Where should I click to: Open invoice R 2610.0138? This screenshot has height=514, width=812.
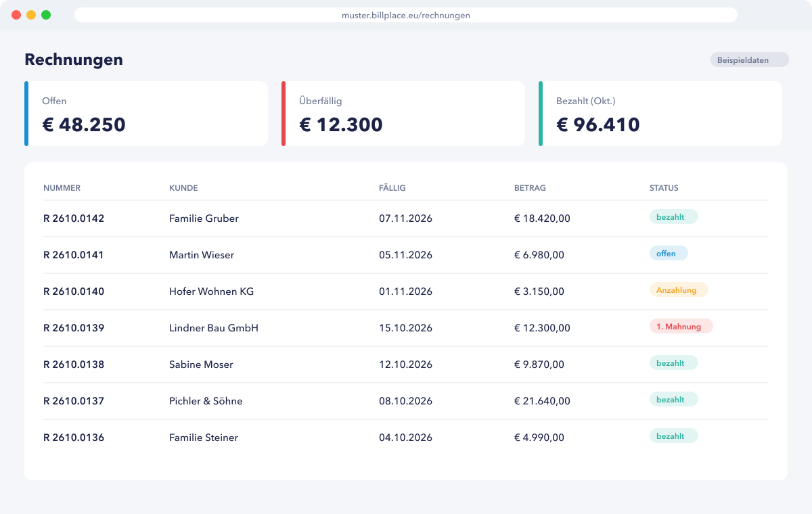click(x=74, y=365)
